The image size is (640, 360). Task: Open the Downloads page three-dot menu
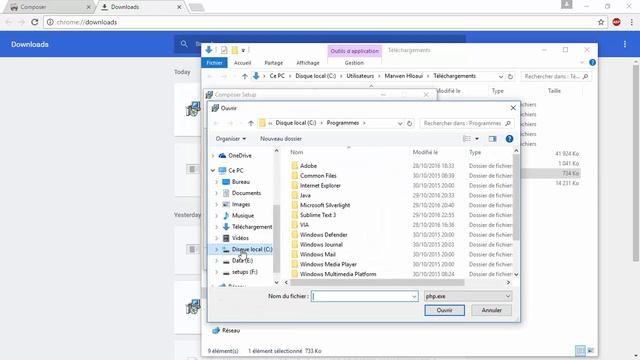pos(624,44)
